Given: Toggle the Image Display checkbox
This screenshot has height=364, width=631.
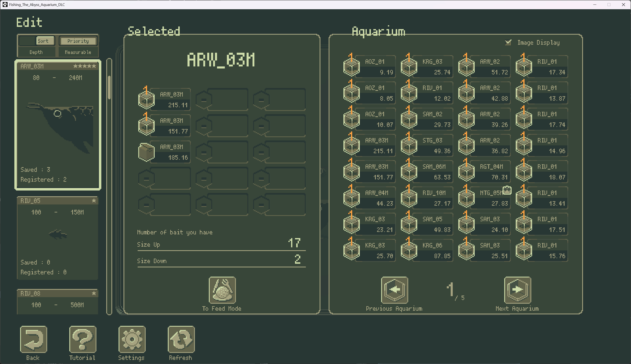Looking at the screenshot, I should [508, 42].
